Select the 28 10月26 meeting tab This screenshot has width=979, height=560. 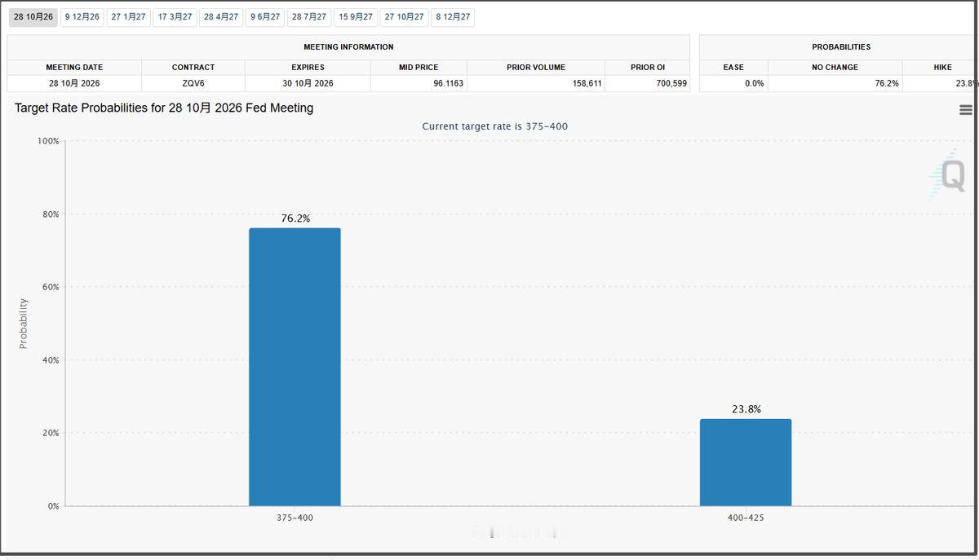(33, 17)
